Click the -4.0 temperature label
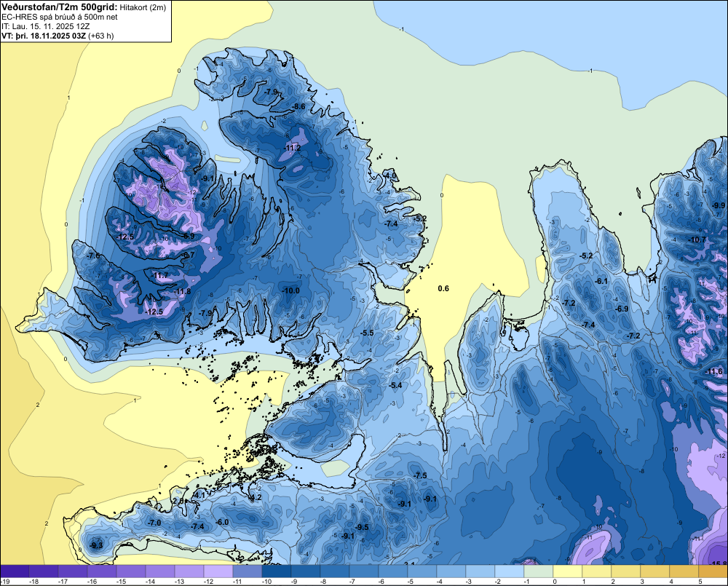The width and height of the screenshot is (728, 586). pyautogui.click(x=390, y=175)
